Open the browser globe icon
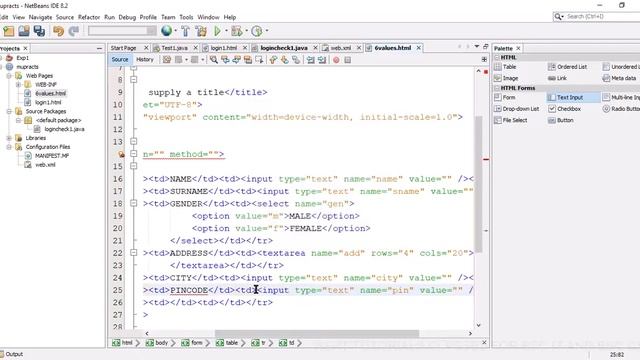 click(166, 31)
